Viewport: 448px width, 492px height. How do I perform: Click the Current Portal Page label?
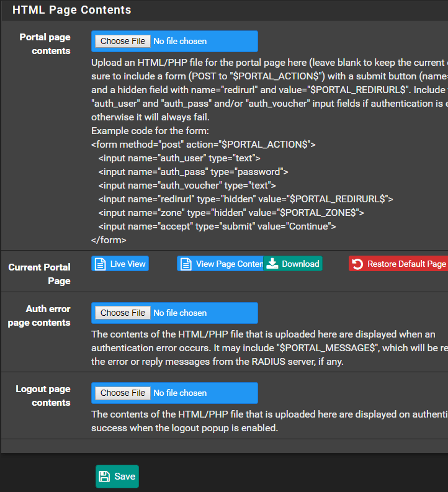click(x=40, y=274)
